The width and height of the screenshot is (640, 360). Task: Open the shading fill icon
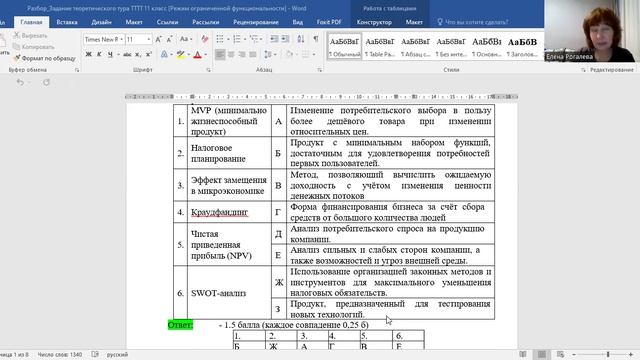click(x=289, y=54)
